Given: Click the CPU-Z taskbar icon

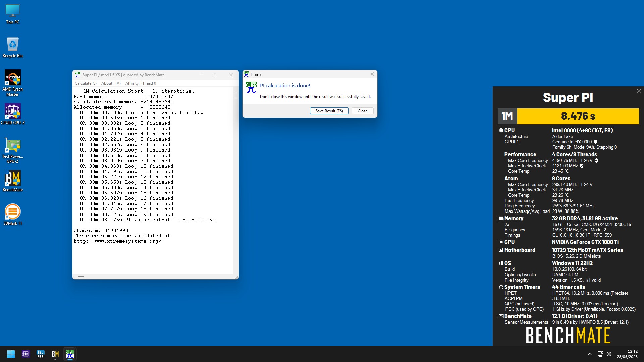Looking at the screenshot, I should pos(26,354).
